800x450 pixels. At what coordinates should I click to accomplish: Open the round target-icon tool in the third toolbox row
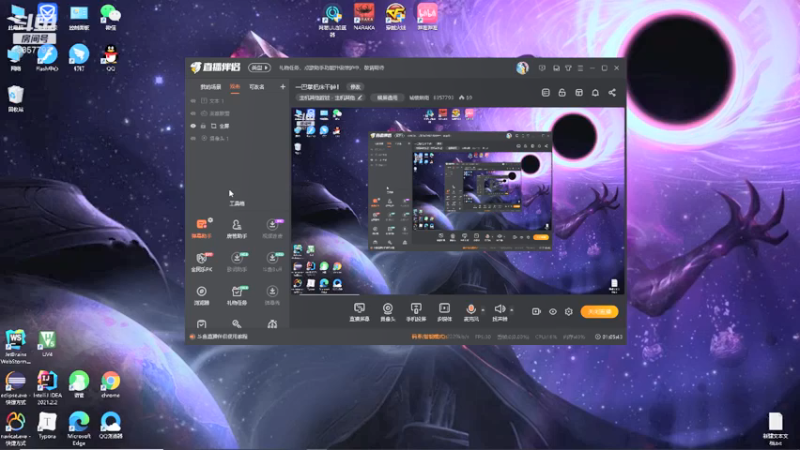tap(202, 295)
